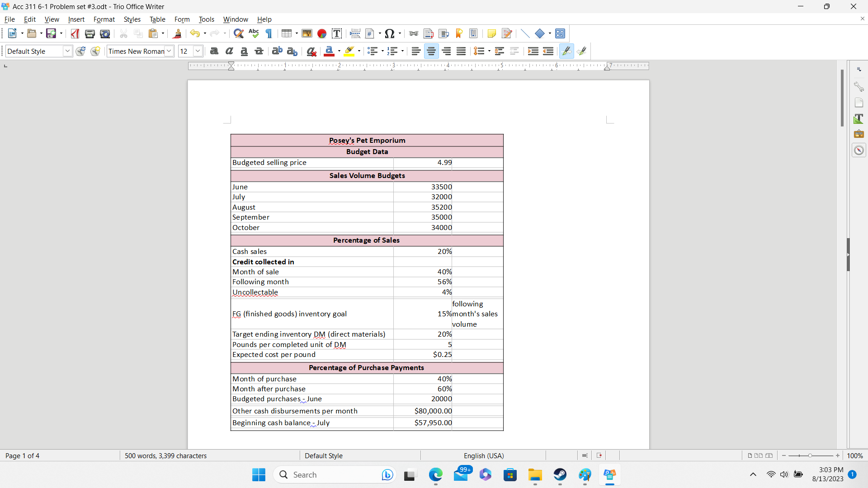Click the 100% zoom level
Screen dimensions: 868x488
pos(854,456)
